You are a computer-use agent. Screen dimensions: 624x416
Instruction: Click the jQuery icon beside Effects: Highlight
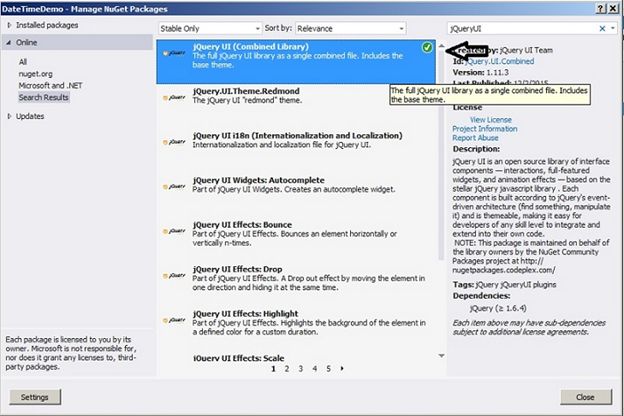[174, 320]
